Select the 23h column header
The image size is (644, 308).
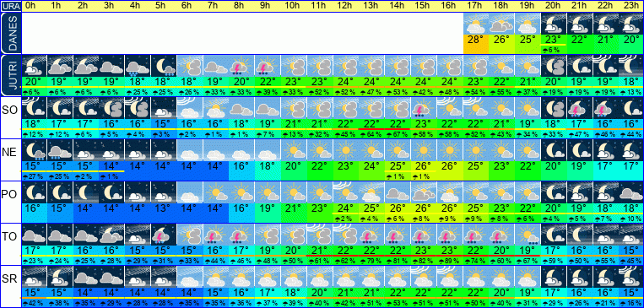[x=631, y=6]
